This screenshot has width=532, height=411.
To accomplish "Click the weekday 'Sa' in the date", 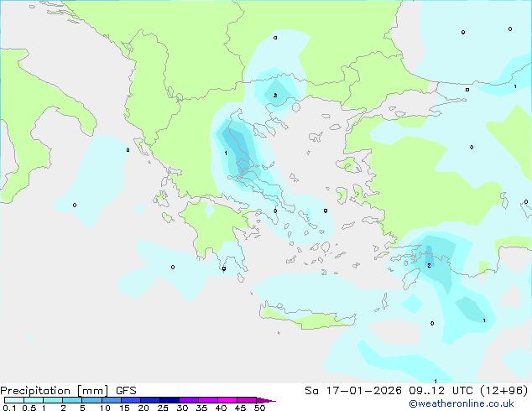I will point(312,391).
